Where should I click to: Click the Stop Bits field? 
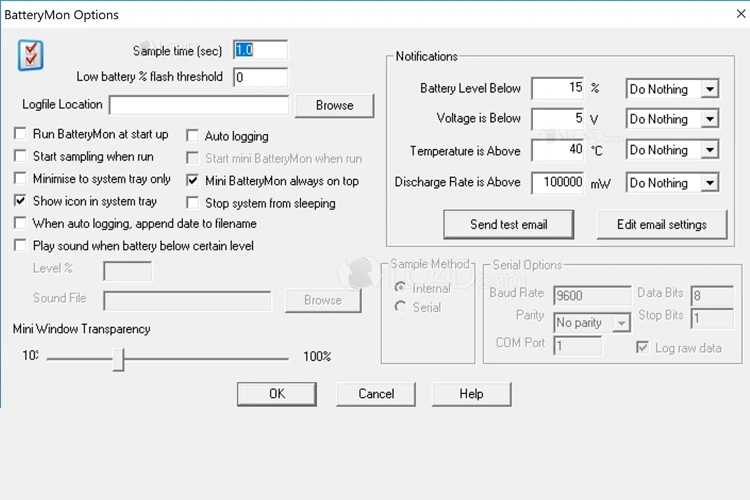(x=712, y=318)
